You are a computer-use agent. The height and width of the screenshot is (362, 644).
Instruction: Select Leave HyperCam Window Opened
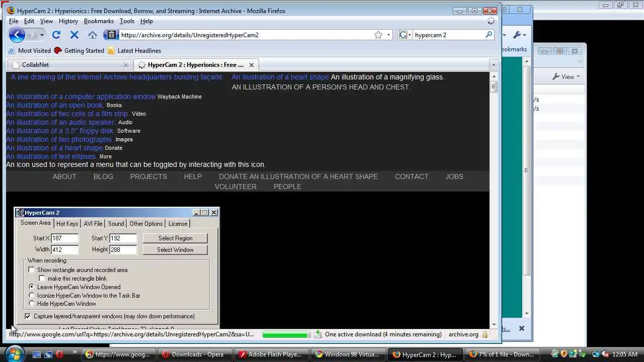(32, 287)
